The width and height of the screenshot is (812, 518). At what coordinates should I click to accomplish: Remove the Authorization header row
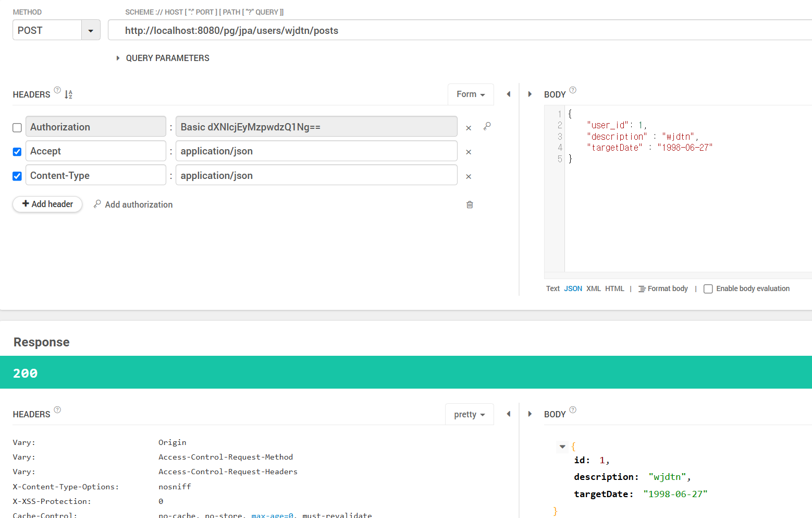point(469,128)
